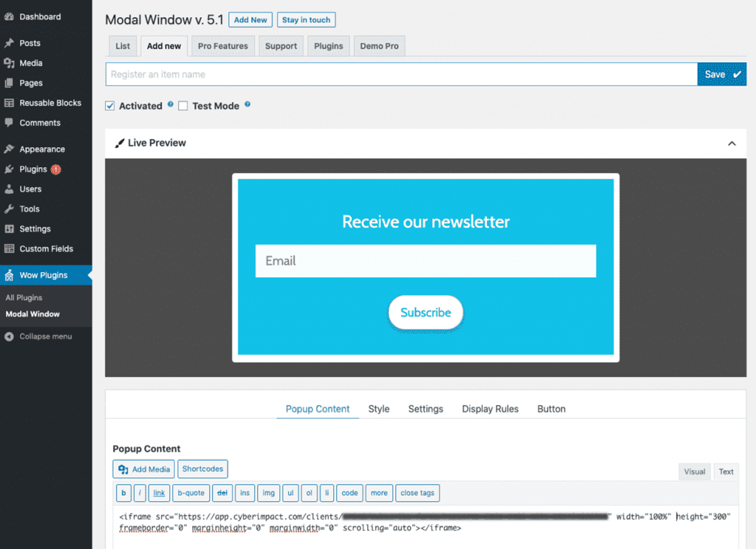Enable the Test Mode checkbox
756x549 pixels.
point(183,106)
